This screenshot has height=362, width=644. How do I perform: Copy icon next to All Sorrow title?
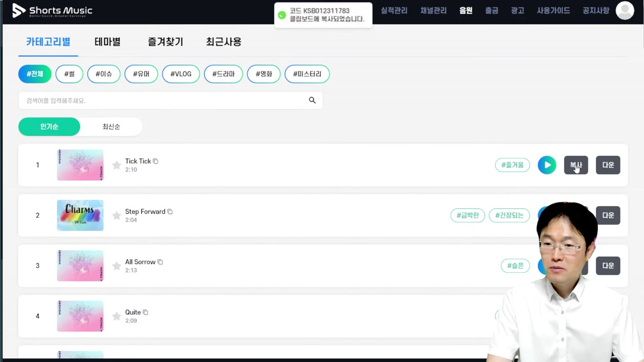click(161, 261)
